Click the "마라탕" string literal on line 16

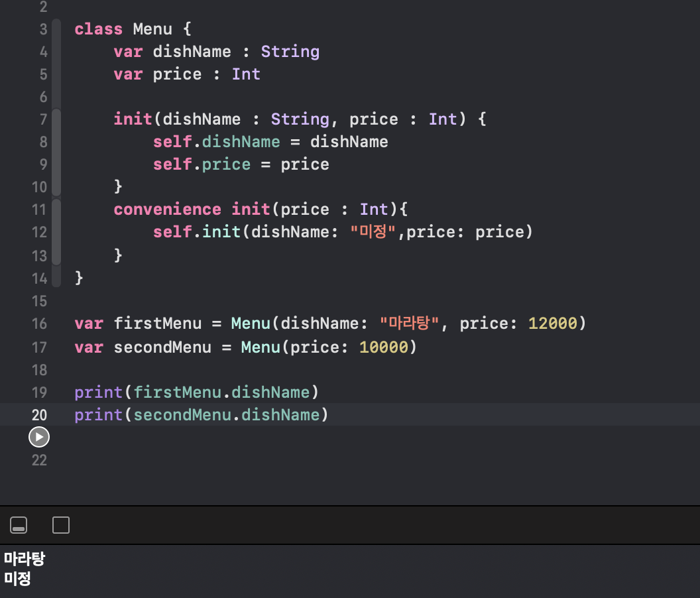[410, 323]
